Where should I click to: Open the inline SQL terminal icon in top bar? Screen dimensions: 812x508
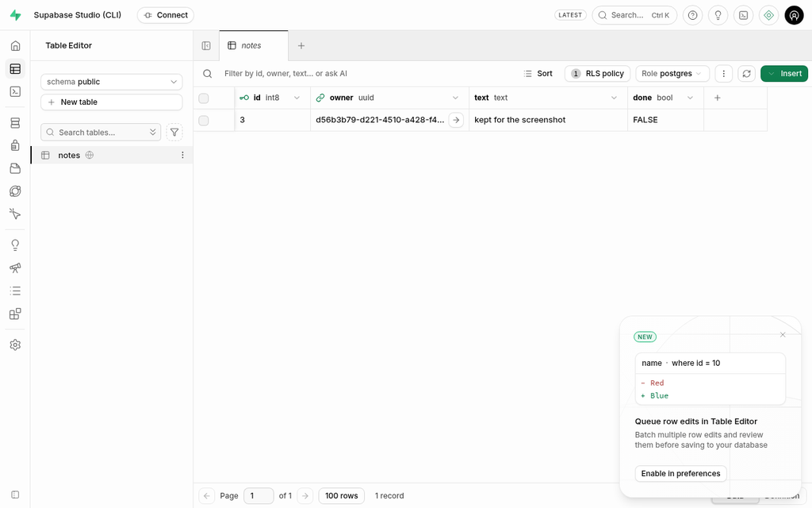(x=743, y=15)
